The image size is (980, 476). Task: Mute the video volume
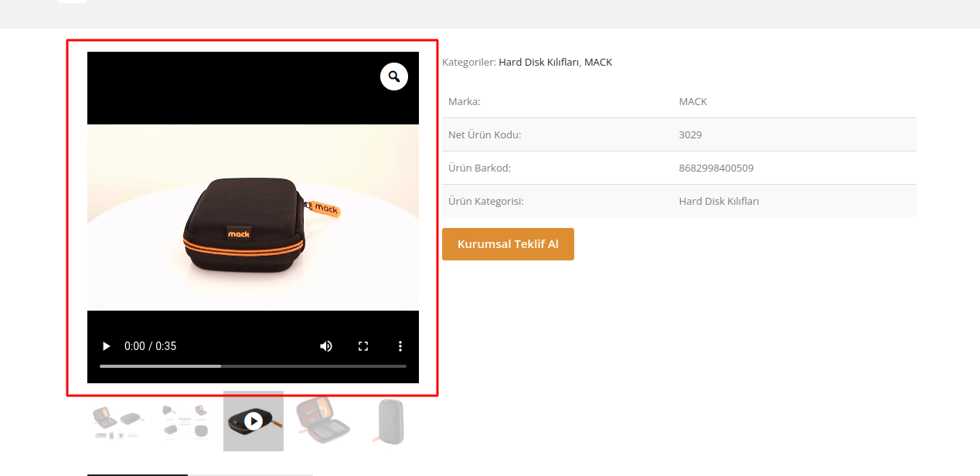[x=326, y=346]
